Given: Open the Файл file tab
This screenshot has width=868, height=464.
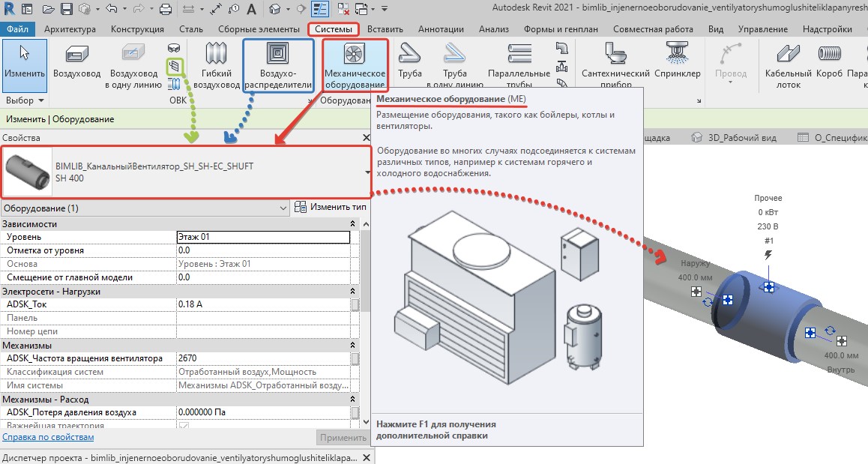Looking at the screenshot, I should coord(18,28).
